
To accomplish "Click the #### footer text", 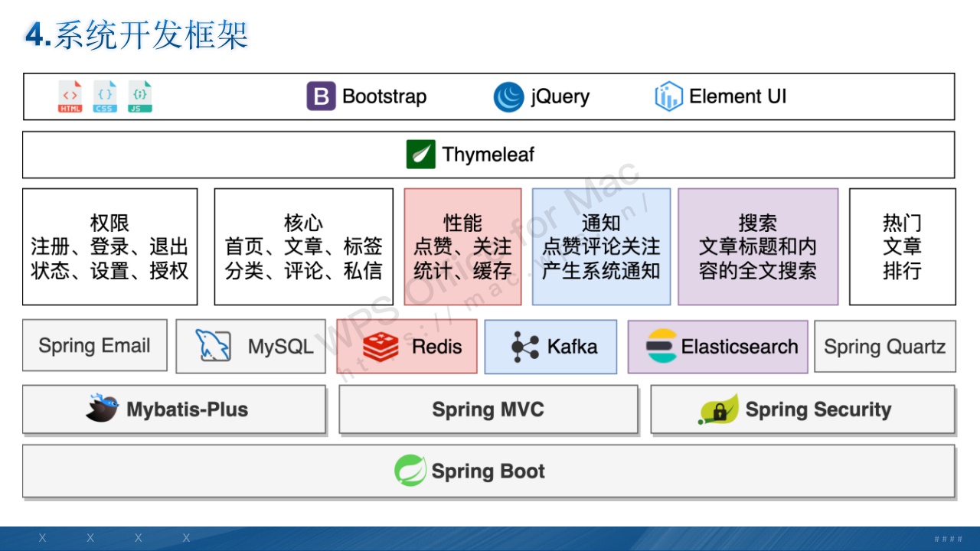I will coord(949,539).
